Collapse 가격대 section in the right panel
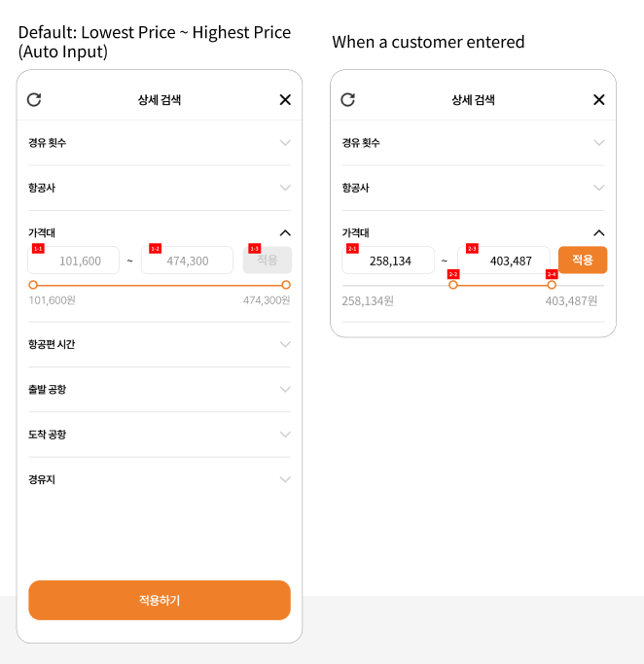 599,233
